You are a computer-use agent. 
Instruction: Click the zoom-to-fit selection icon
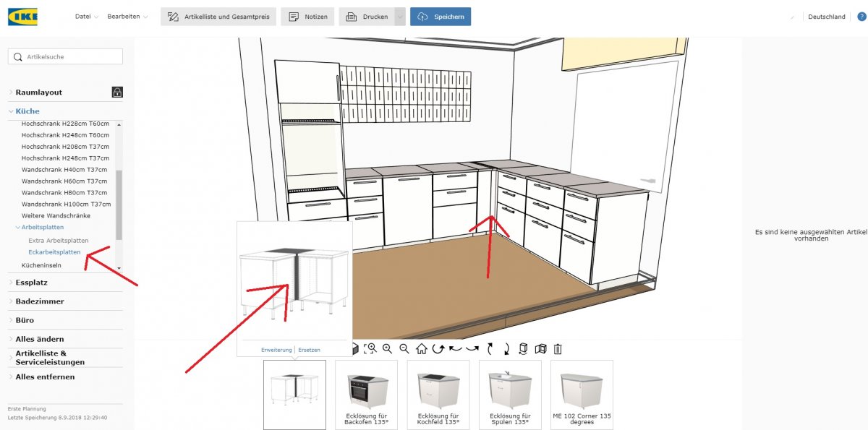pyautogui.click(x=370, y=348)
